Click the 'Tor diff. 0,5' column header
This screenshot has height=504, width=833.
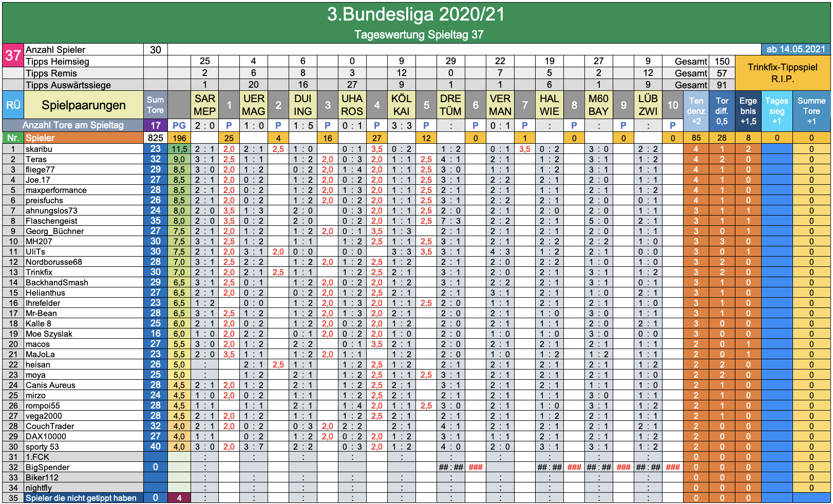722,111
